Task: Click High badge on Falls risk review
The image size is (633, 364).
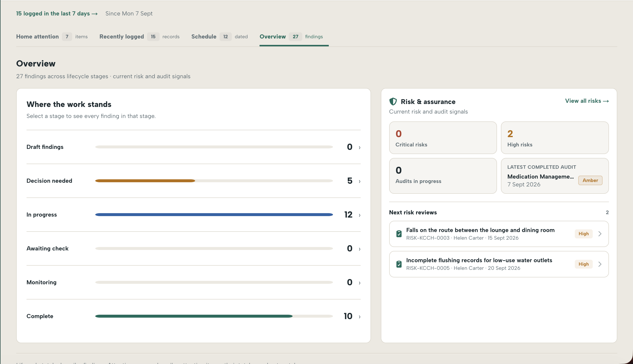Action: [x=583, y=234]
